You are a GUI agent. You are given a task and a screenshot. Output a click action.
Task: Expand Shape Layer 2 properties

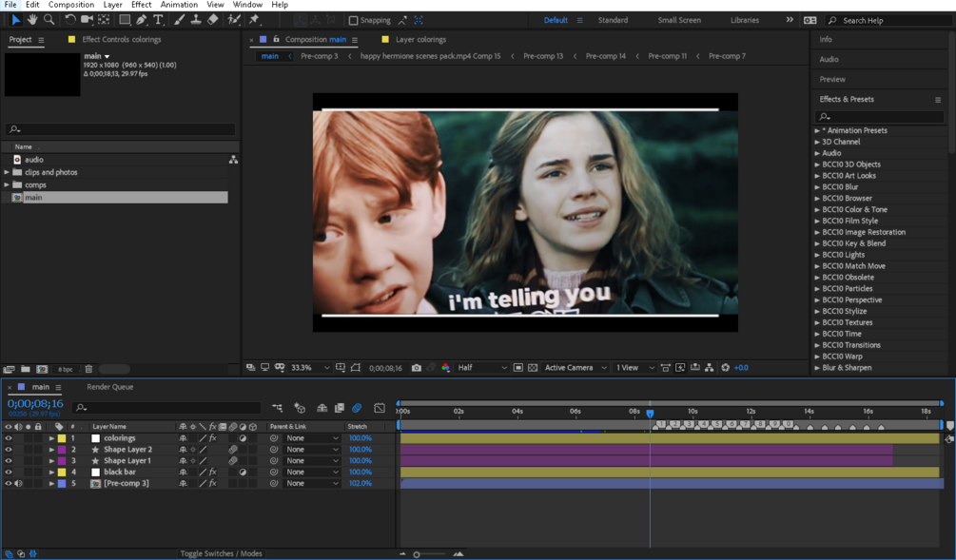click(x=51, y=450)
